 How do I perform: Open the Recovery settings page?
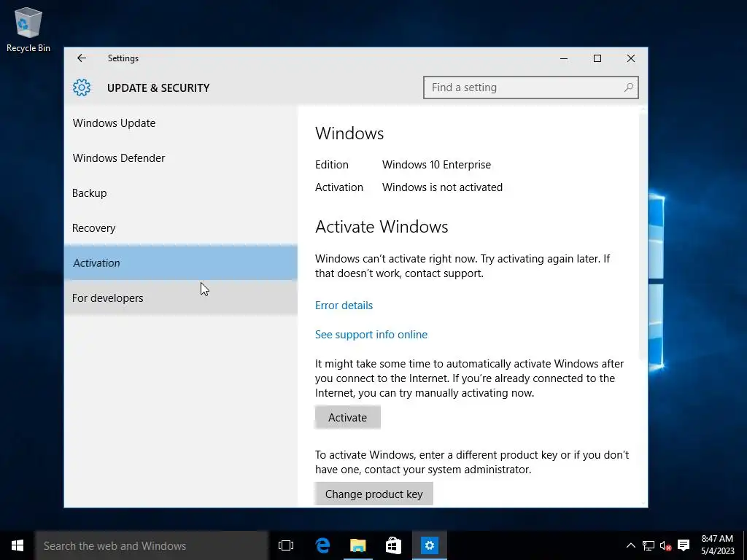click(181, 228)
